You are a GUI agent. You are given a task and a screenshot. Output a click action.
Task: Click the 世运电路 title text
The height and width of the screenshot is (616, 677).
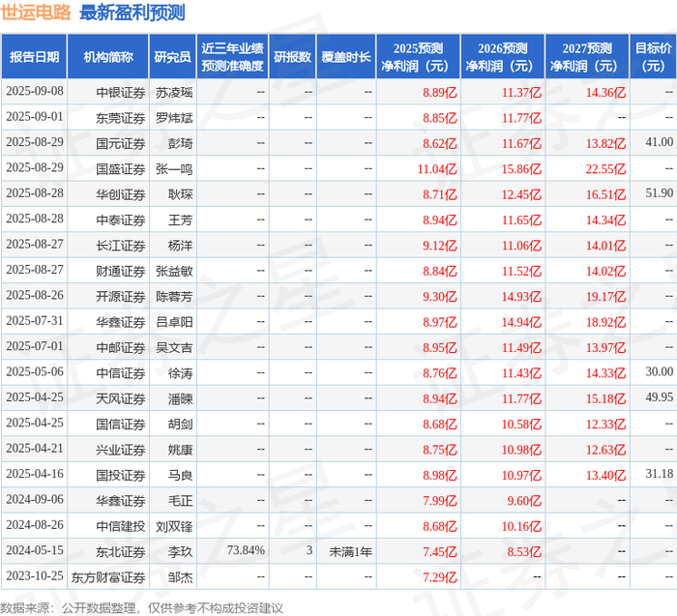tap(36, 12)
